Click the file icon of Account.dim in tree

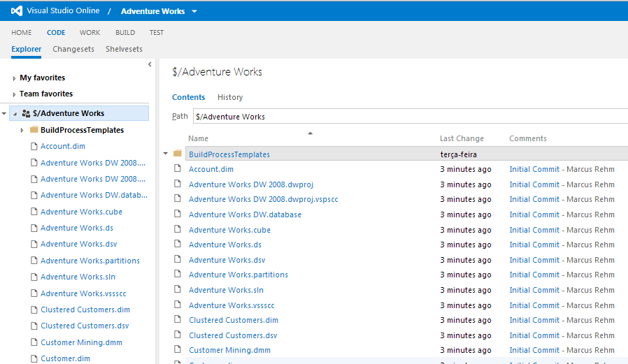click(x=34, y=147)
